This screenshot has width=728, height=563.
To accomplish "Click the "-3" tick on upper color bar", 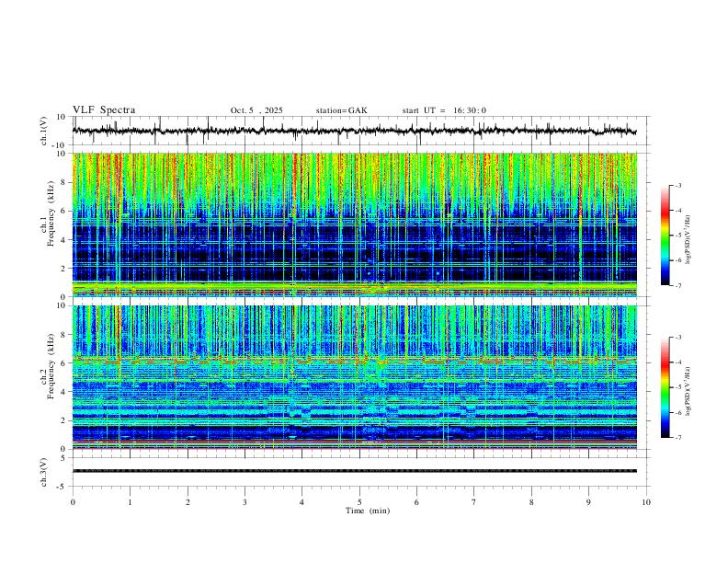I will point(677,185).
